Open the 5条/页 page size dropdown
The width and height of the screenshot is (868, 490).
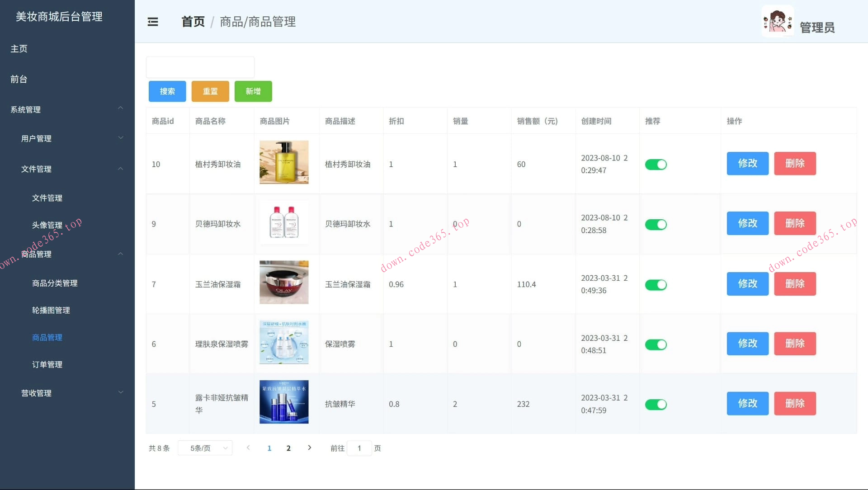[x=205, y=448]
